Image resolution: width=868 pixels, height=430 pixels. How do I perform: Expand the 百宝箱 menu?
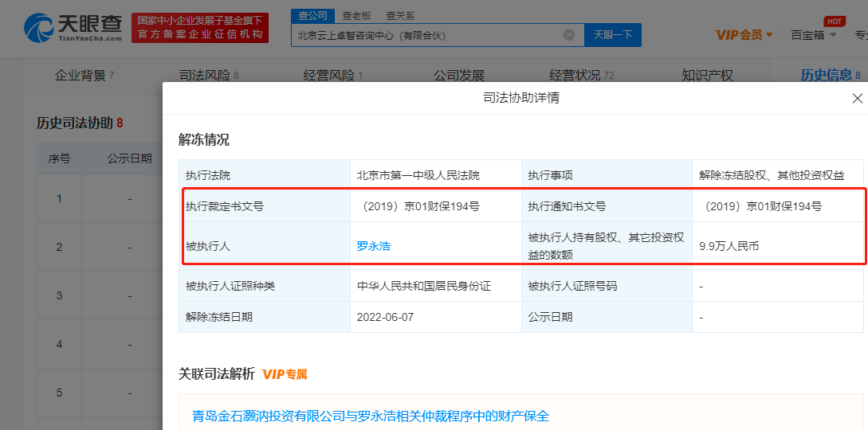pos(813,35)
